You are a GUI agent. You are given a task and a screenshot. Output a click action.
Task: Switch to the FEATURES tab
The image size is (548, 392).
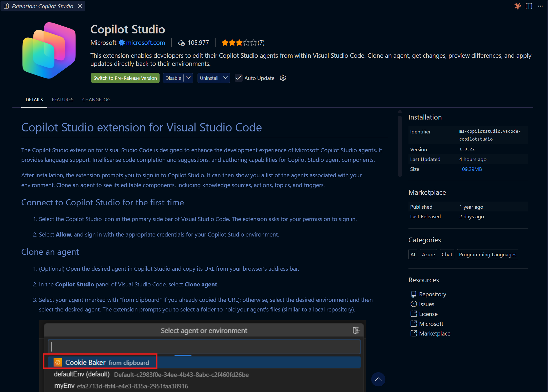[x=63, y=100]
